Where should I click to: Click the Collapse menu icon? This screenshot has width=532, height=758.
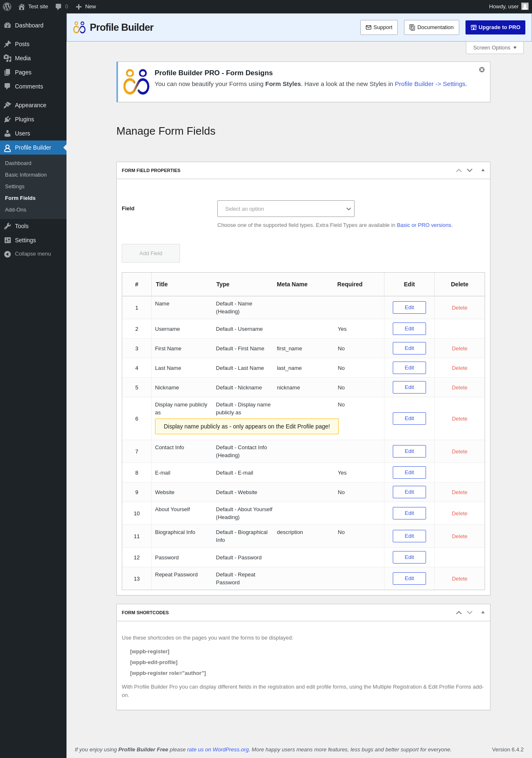[7, 254]
